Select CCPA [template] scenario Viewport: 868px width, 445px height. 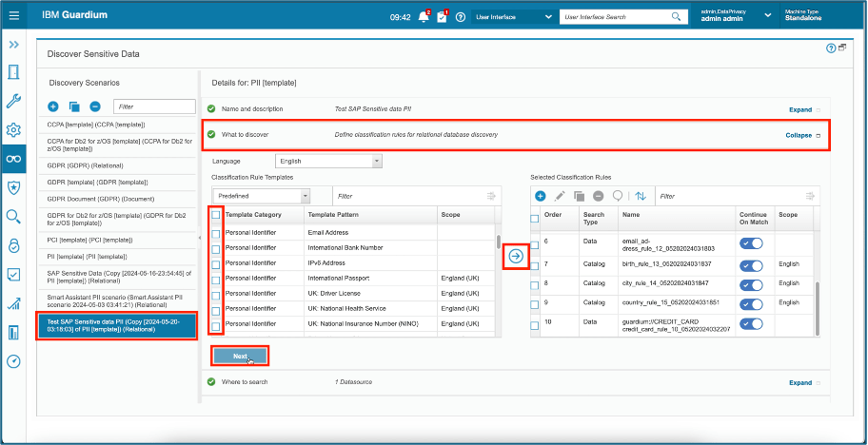(118, 125)
